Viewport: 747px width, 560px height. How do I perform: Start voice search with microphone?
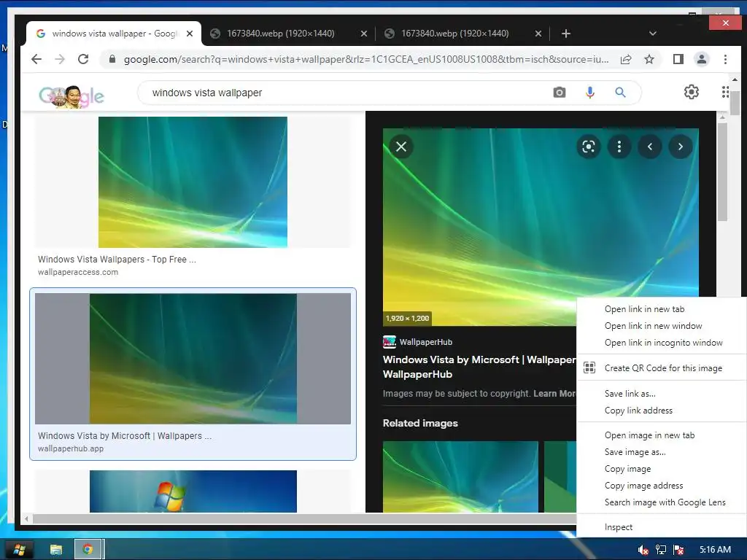pos(589,93)
